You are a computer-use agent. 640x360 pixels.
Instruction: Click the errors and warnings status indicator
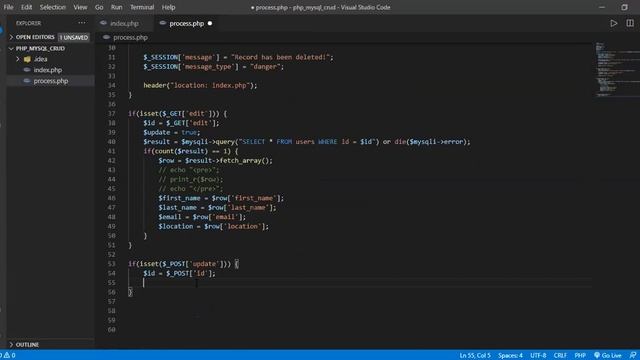tap(8, 355)
